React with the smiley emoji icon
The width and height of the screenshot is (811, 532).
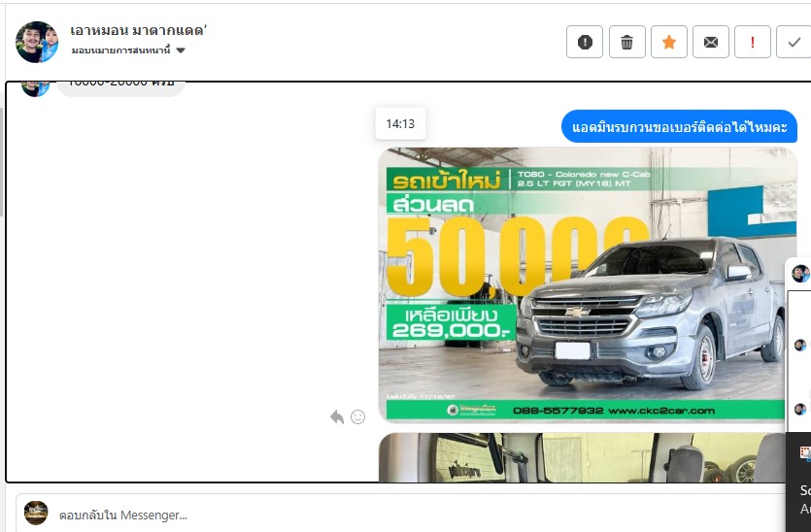[358, 416]
